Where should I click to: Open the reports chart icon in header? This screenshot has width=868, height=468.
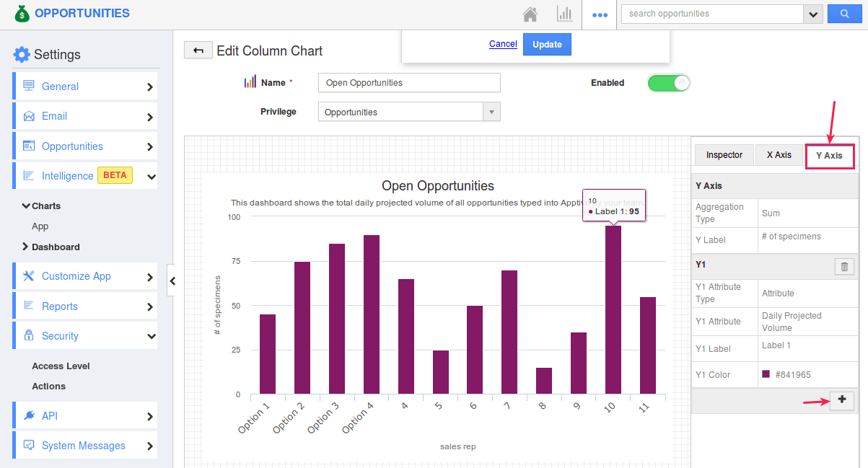point(564,14)
